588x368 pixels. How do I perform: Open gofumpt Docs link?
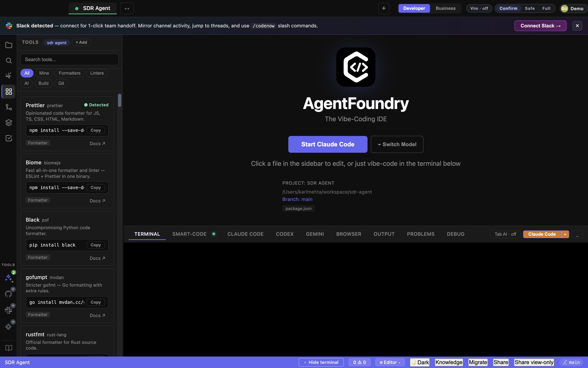point(97,315)
